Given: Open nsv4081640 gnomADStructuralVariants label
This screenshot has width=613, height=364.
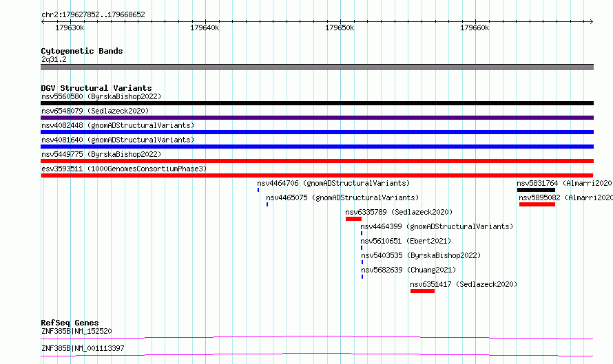Looking at the screenshot, I should [x=118, y=140].
